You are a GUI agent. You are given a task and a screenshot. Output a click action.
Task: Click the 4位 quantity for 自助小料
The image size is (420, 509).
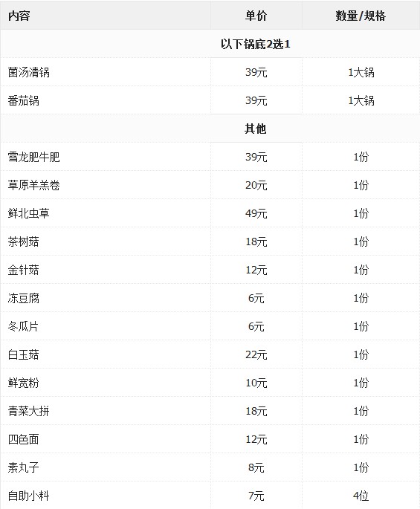[361, 496]
